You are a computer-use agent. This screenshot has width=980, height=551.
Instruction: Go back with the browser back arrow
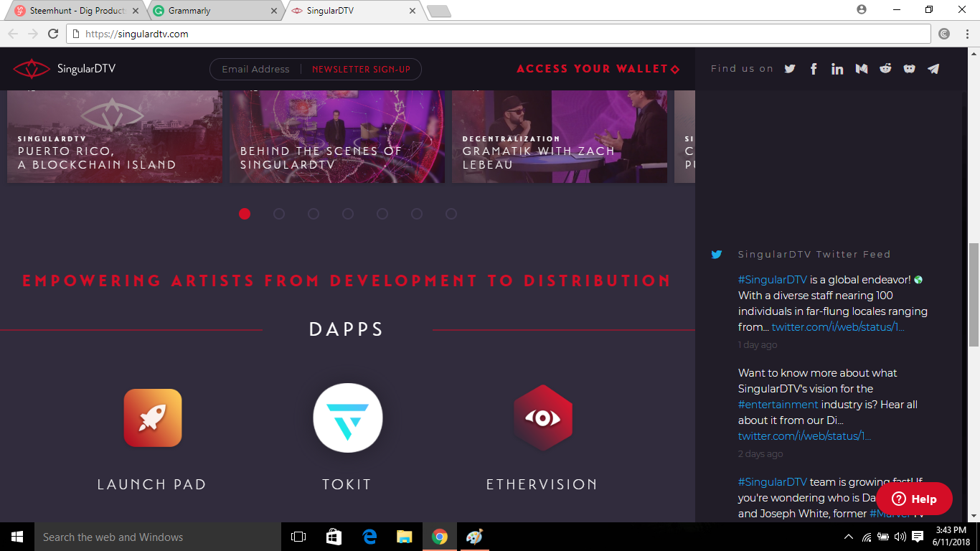[x=13, y=34]
